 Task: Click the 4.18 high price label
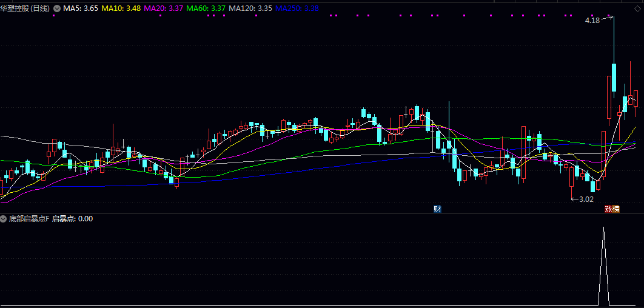[x=592, y=20]
